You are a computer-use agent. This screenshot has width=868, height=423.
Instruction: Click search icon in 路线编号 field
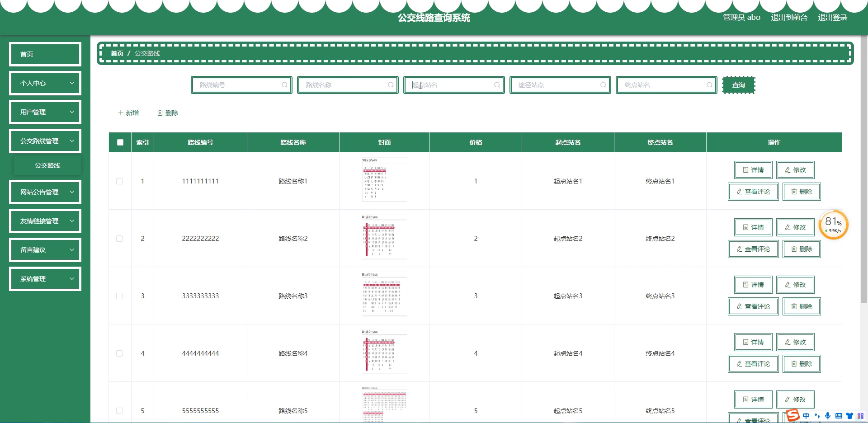(x=284, y=85)
